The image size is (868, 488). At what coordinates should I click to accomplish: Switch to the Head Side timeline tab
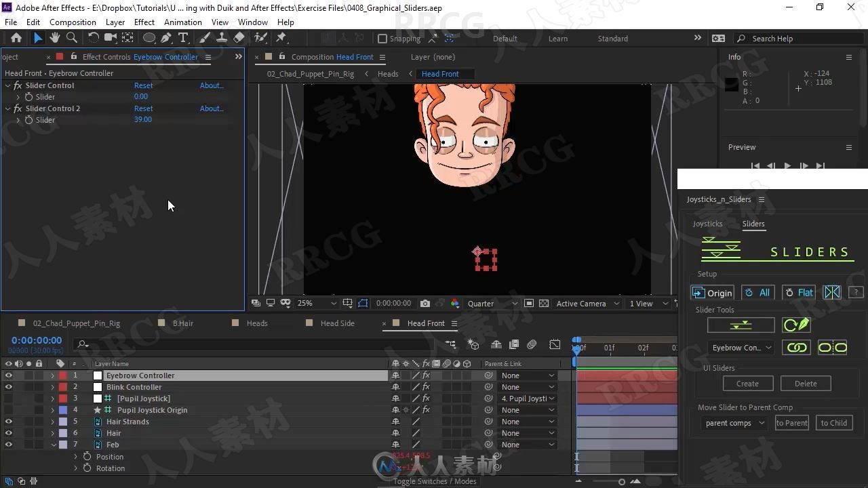(338, 323)
